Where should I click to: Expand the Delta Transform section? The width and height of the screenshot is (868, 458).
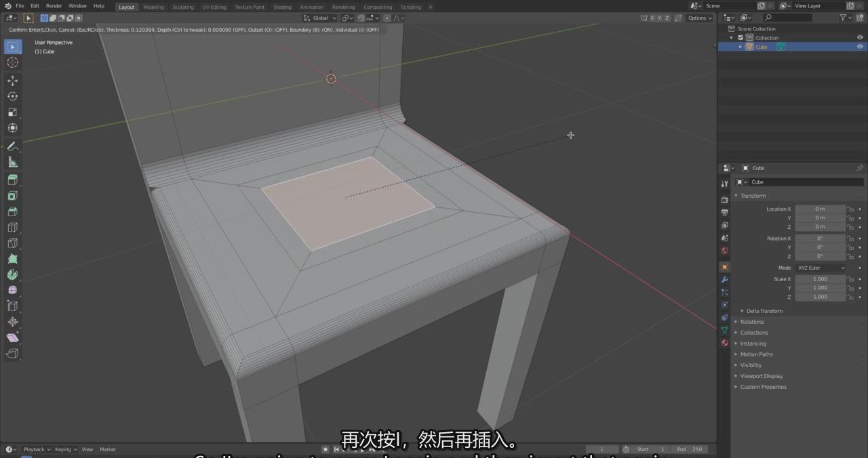(764, 311)
